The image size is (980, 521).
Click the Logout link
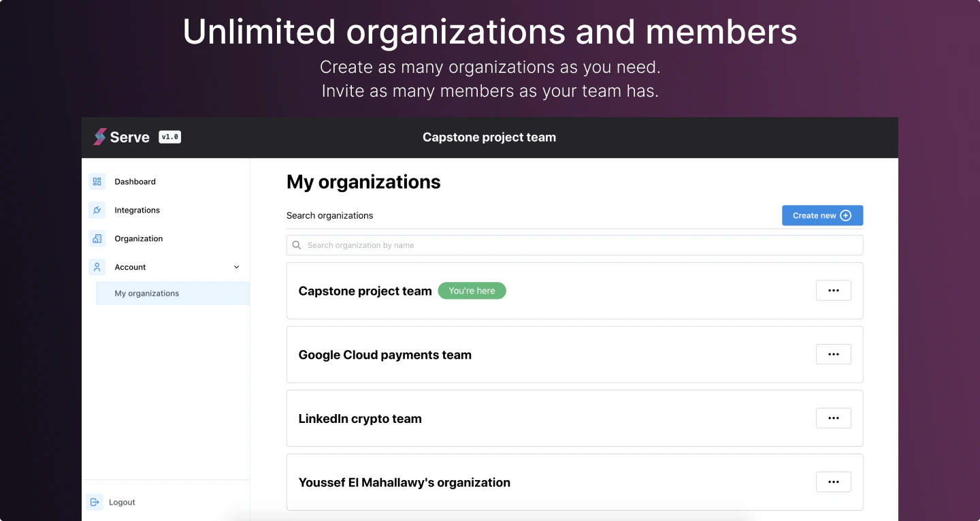click(x=122, y=503)
